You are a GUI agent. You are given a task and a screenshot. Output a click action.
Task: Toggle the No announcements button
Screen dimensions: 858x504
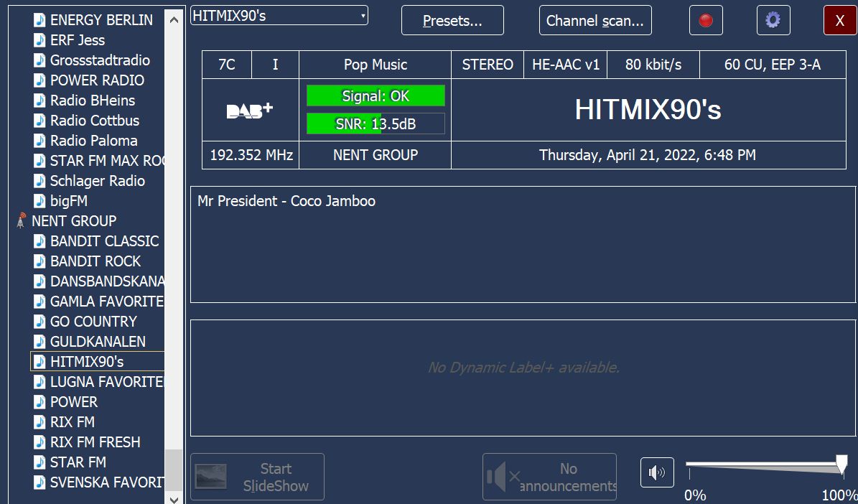(549, 477)
